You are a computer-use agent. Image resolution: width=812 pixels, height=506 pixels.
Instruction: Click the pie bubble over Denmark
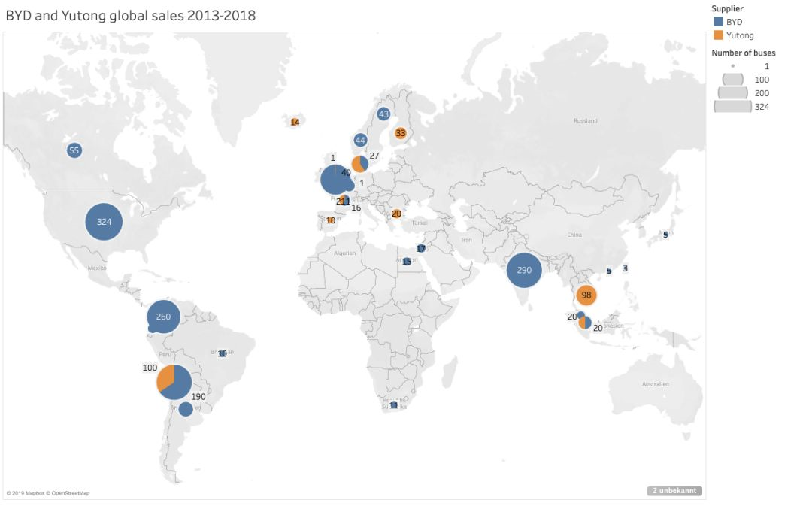click(x=360, y=164)
